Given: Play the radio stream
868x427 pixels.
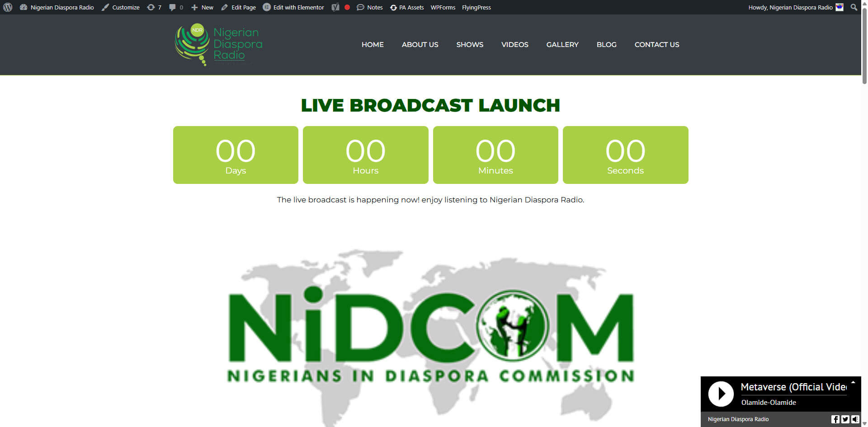Looking at the screenshot, I should [721, 394].
